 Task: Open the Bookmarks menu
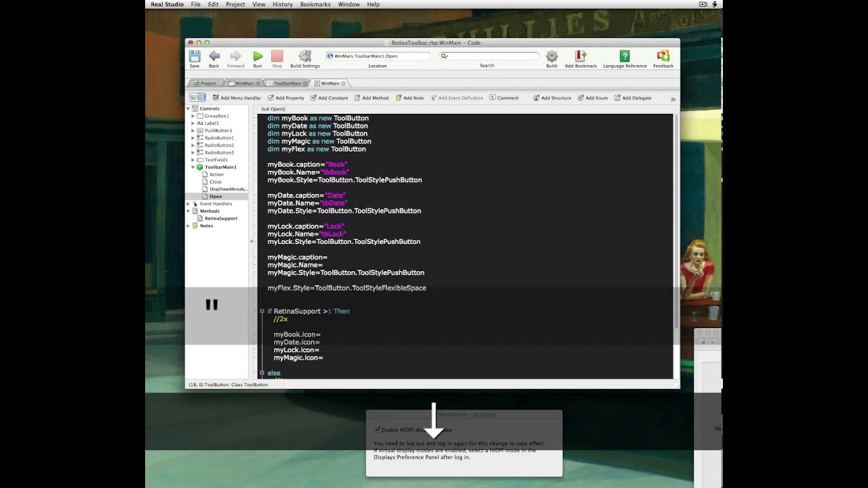315,4
